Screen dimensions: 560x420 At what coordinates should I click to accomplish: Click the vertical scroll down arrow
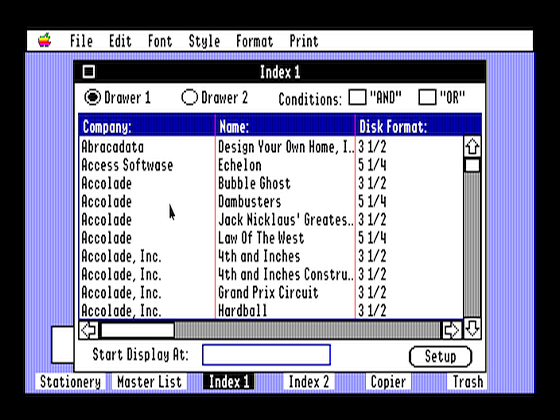coord(472,328)
